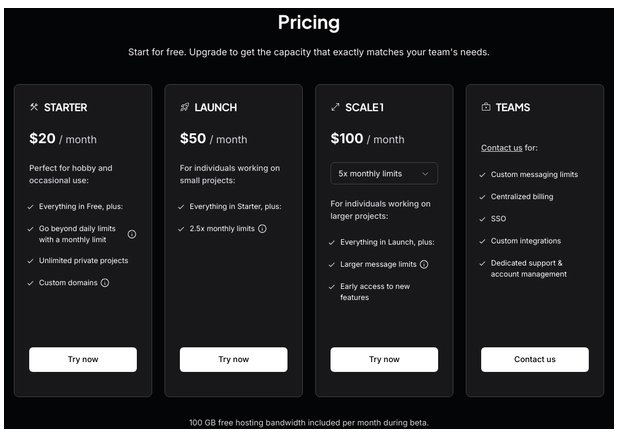The height and width of the screenshot is (438, 618).
Task: Click the Unlimited private projects feature text
Action: coord(84,261)
